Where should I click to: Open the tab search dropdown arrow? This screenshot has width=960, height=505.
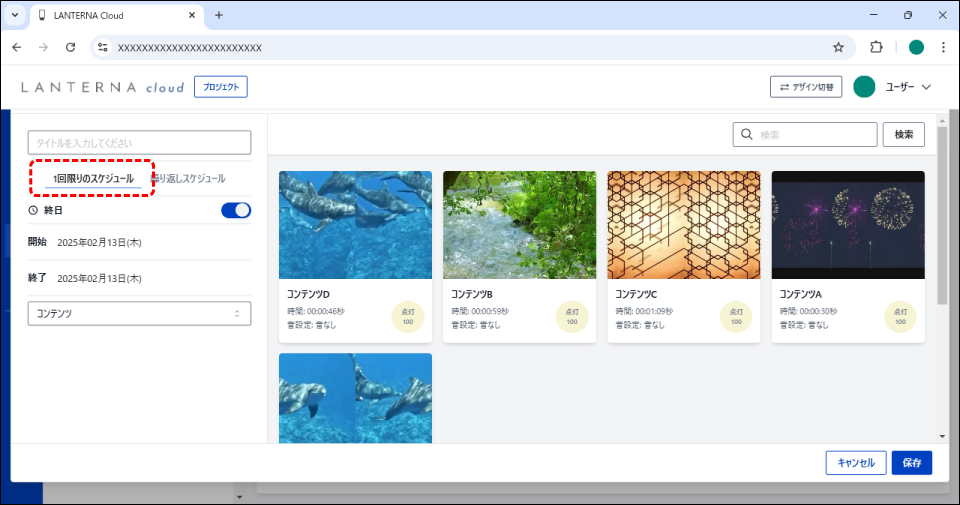tap(15, 15)
